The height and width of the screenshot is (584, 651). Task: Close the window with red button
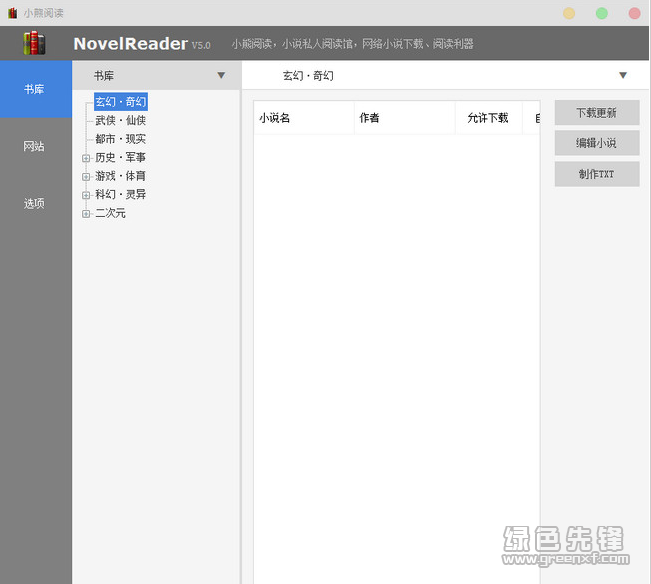(x=634, y=13)
